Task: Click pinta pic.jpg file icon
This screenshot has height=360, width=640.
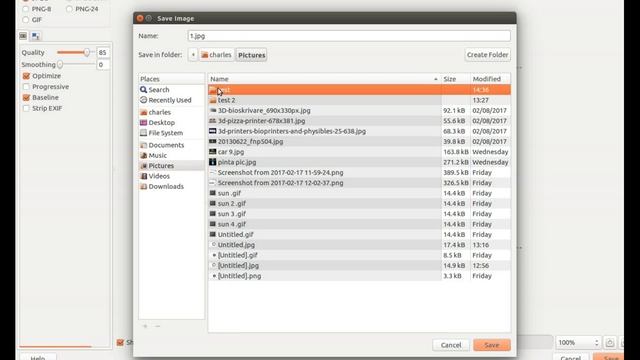Action: 213,162
